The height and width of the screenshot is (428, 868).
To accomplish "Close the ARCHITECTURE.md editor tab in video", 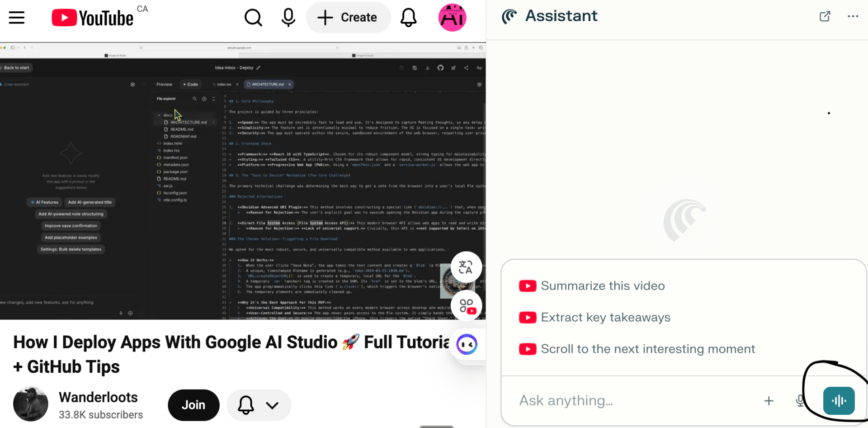I will click(x=290, y=85).
